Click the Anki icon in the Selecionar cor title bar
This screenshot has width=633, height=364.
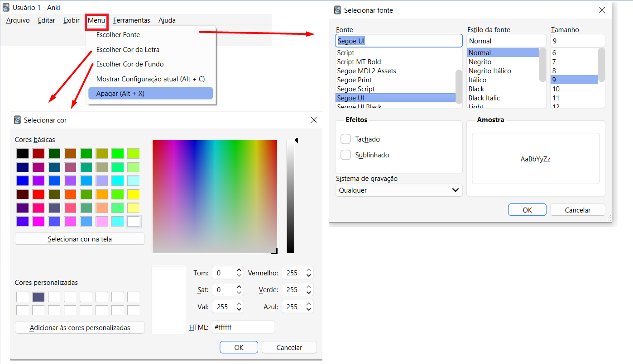pyautogui.click(x=18, y=120)
